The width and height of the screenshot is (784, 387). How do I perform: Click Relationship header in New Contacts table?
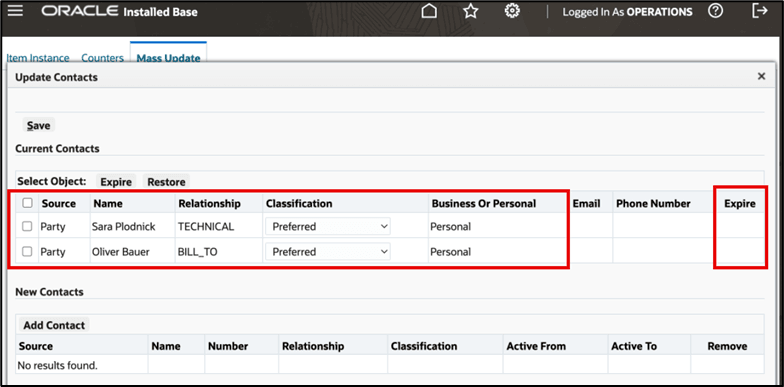click(x=313, y=346)
